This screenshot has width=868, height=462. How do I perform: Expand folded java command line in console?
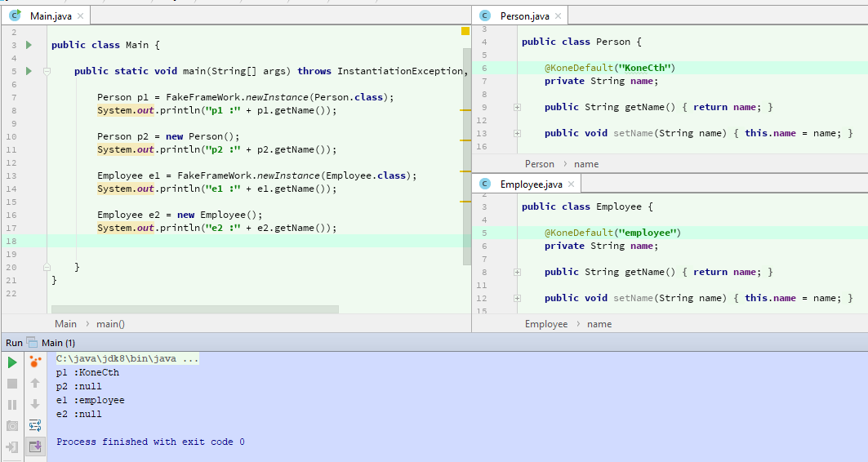click(x=127, y=358)
